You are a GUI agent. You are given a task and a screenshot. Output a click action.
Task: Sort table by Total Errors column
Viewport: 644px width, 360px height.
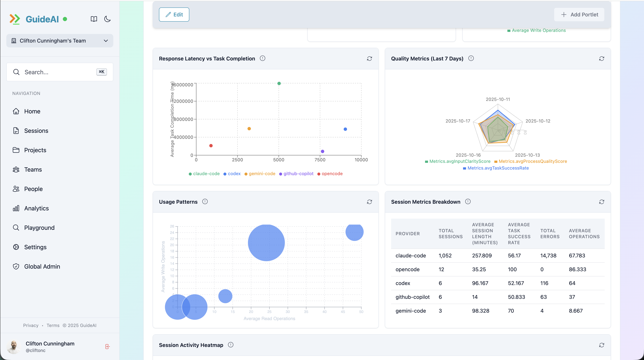[x=550, y=233]
